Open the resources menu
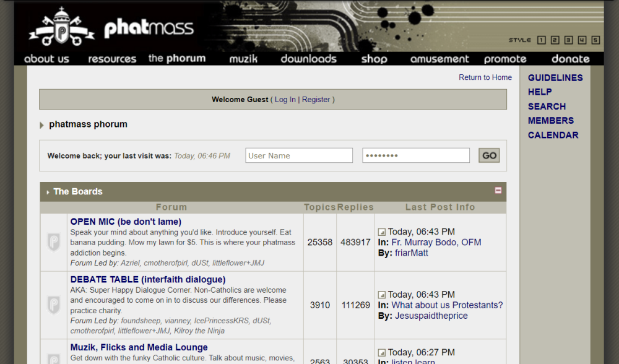This screenshot has height=364, width=619. [x=112, y=59]
